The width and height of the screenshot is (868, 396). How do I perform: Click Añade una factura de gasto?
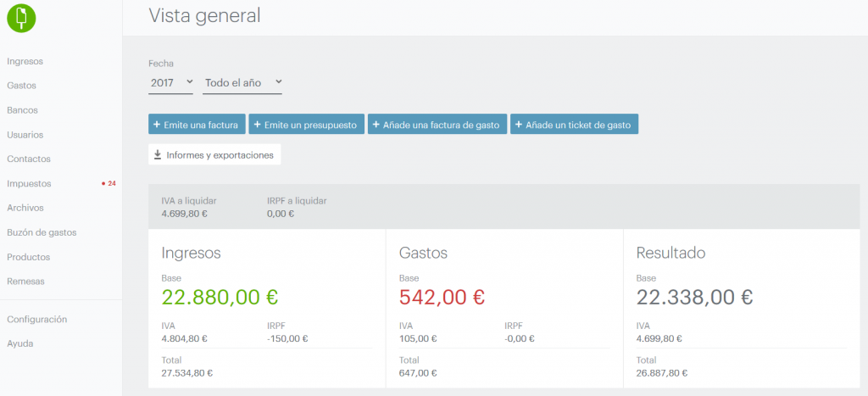(437, 125)
